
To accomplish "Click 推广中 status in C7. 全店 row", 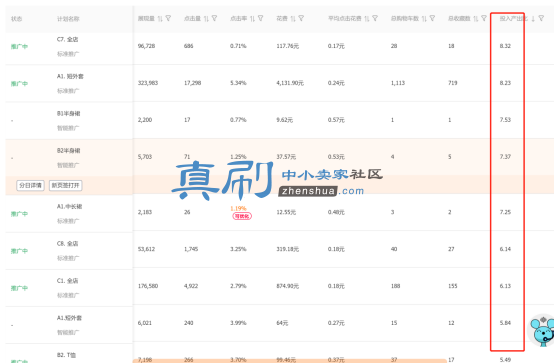I will [19, 46].
